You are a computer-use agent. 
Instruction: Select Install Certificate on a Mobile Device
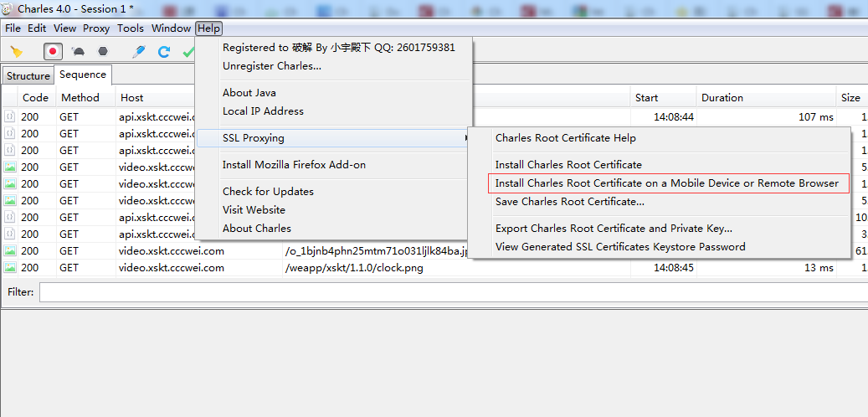(x=667, y=183)
